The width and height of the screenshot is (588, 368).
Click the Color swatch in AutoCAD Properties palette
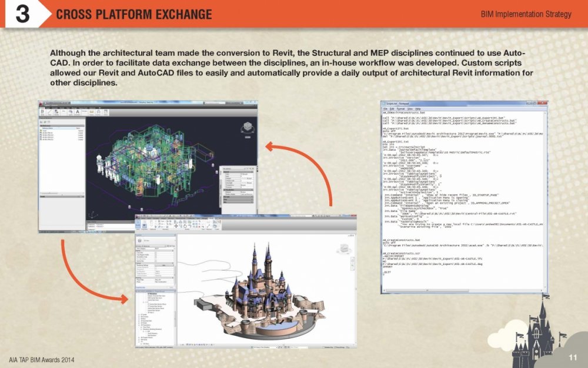point(243,174)
